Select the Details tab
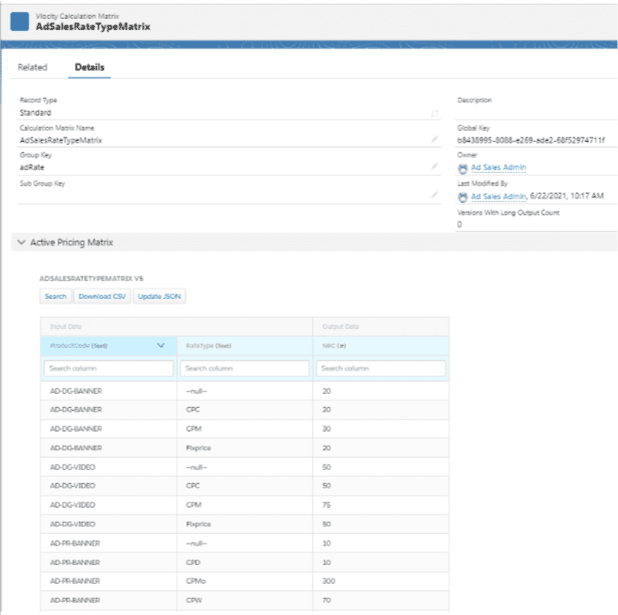Viewport: 618px width, 615px height. click(x=91, y=68)
